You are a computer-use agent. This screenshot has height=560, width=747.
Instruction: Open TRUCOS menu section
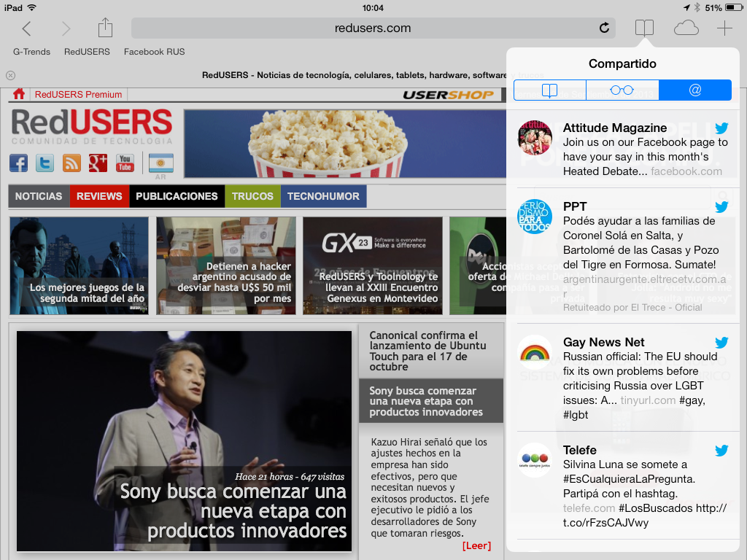point(252,196)
